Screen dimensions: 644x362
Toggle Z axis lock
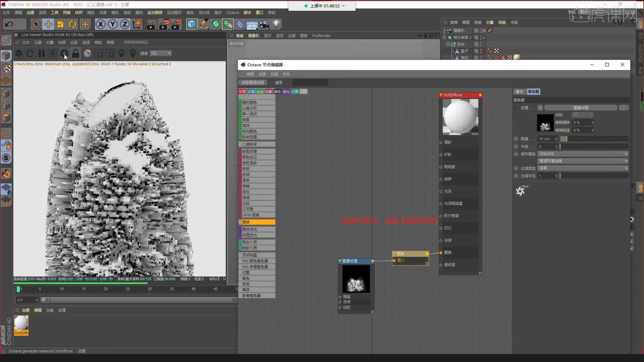[x=125, y=24]
